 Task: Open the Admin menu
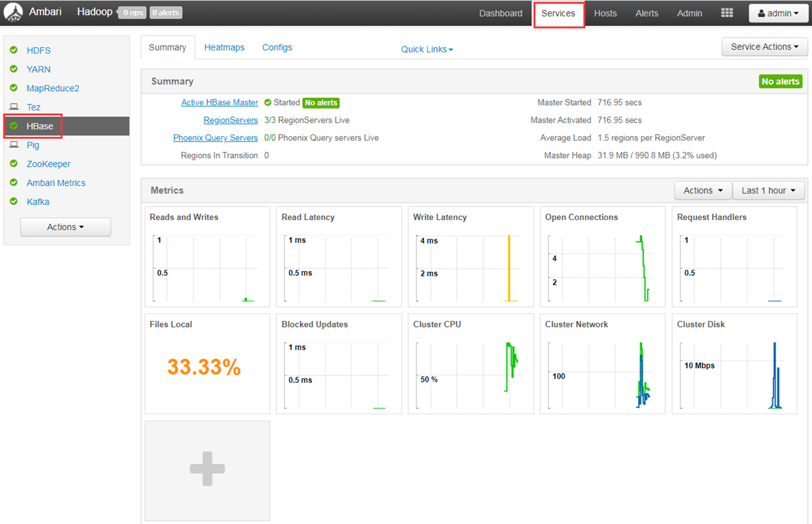click(x=689, y=14)
